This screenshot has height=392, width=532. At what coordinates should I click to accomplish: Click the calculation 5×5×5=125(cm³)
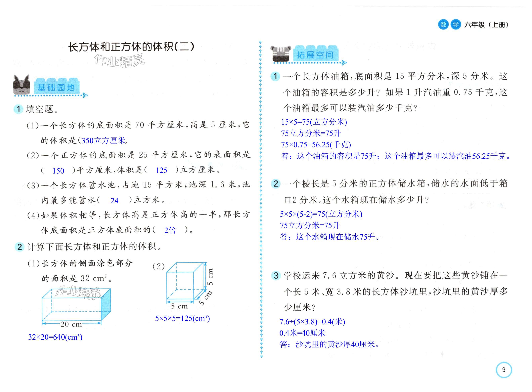point(183,318)
